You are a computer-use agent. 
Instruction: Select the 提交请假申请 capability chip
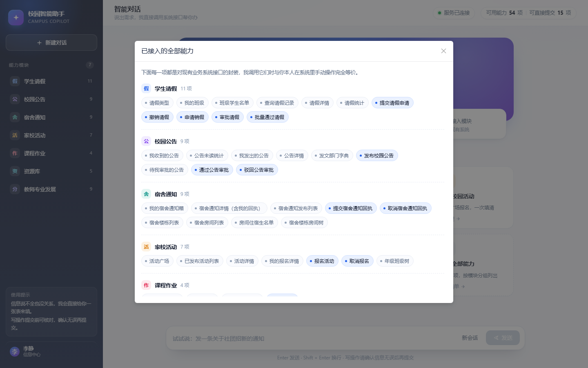coord(392,103)
